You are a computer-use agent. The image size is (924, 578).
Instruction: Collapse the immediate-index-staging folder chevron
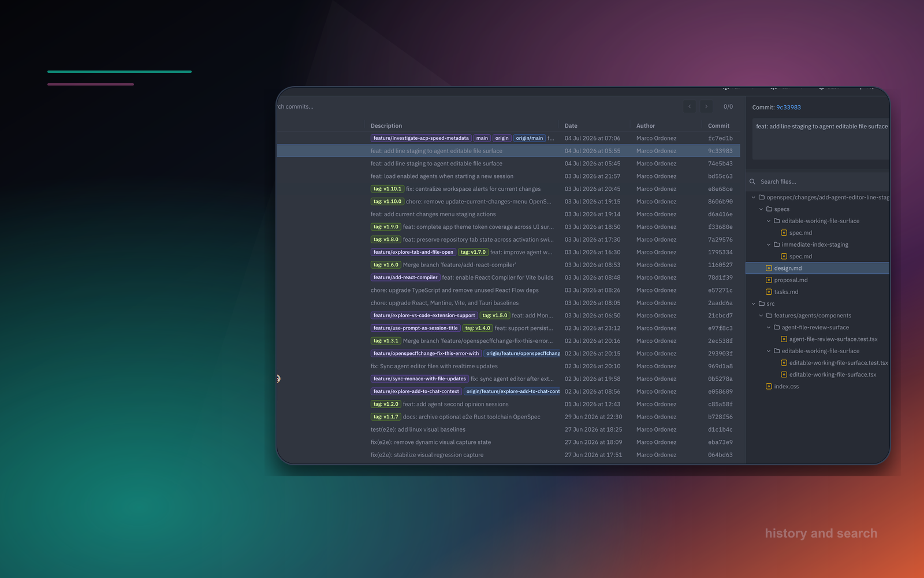pos(769,244)
